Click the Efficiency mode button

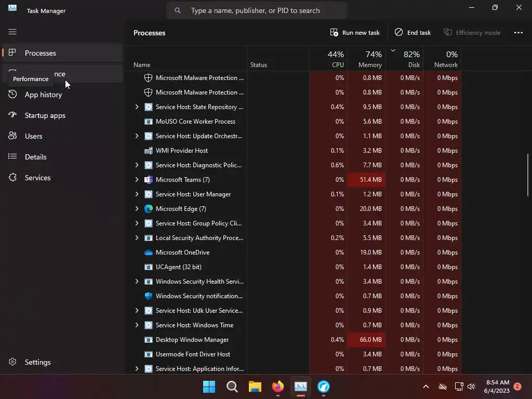click(472, 33)
